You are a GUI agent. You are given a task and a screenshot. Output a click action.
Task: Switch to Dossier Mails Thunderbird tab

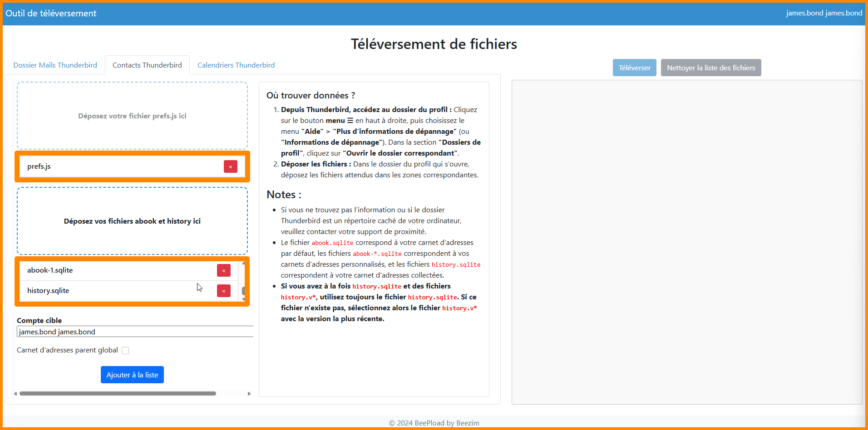tap(55, 65)
